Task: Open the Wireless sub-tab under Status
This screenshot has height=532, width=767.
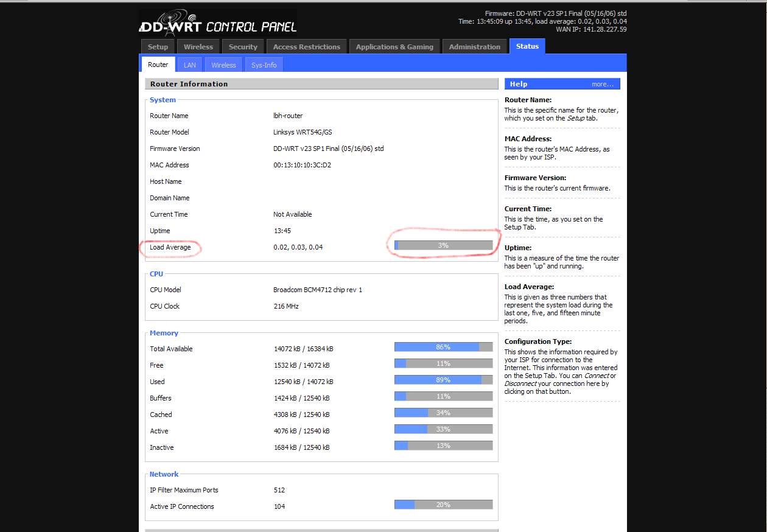Action: [x=223, y=65]
